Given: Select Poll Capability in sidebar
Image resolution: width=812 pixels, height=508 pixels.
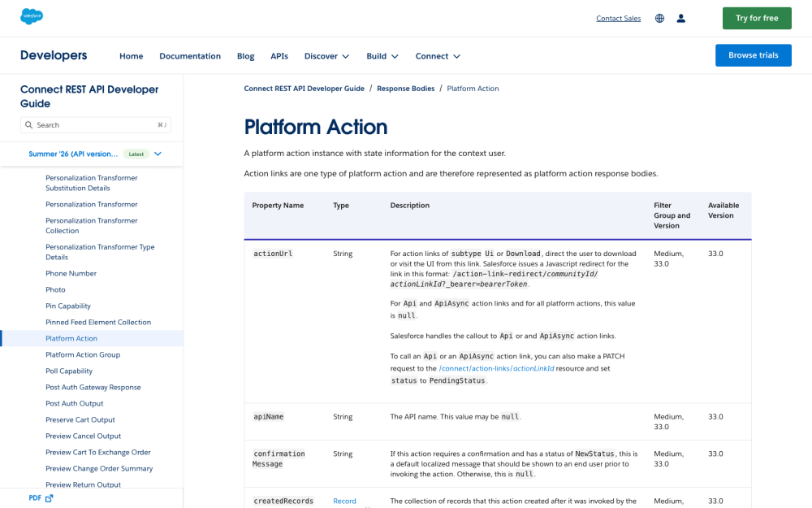Looking at the screenshot, I should 69,371.
